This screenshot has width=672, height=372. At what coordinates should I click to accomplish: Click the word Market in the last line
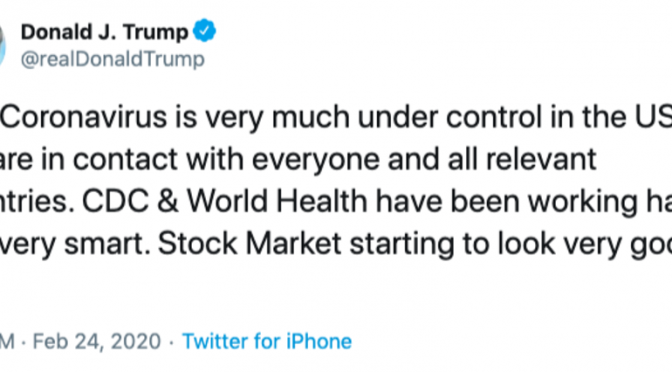tap(294, 243)
